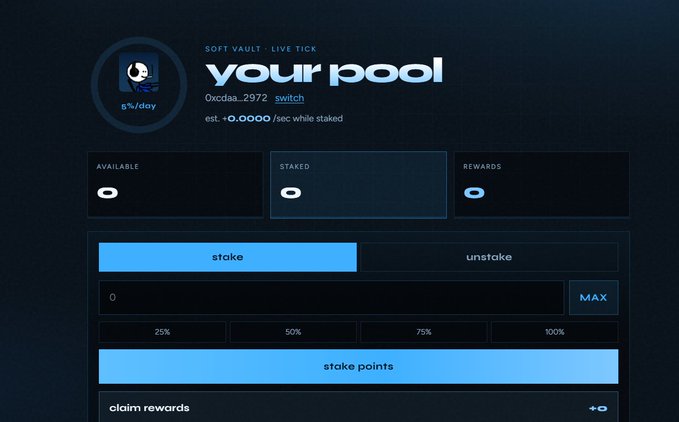Click the wallet address 0xcdaa...2972
Screen dimensions: 679x422
click(x=236, y=98)
